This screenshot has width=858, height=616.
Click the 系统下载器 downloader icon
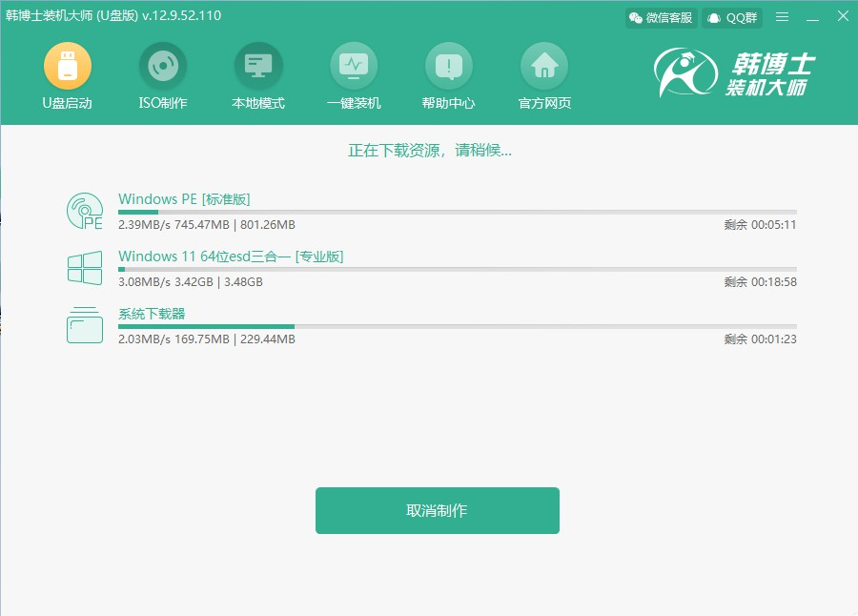click(85, 325)
